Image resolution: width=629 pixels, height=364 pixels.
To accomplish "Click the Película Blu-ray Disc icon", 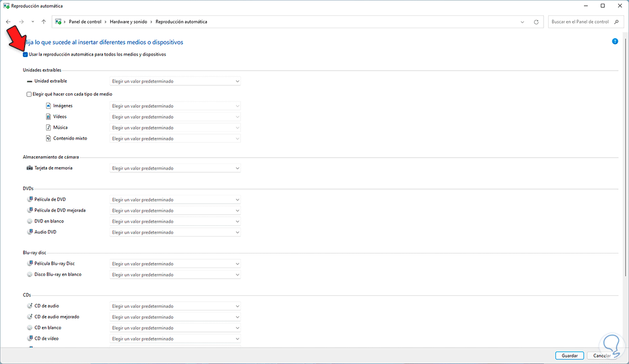I will coord(29,263).
